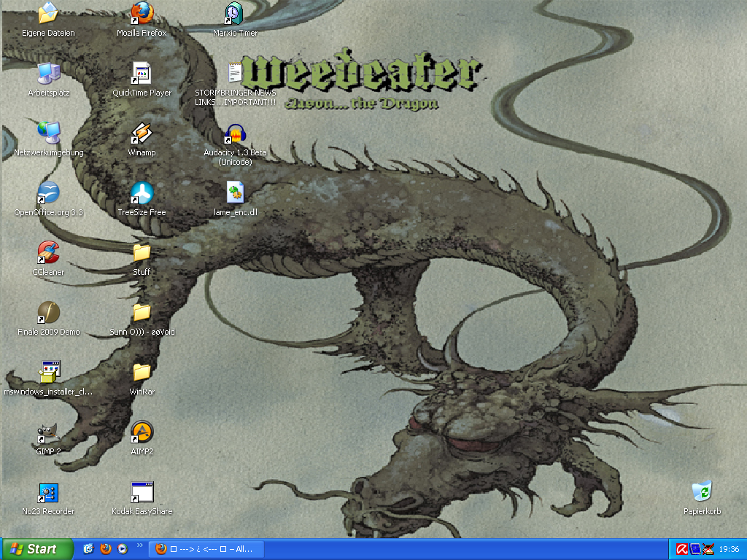This screenshot has height=560, width=747.
Task: Select the CCleaner shortcut
Action: pyautogui.click(x=48, y=252)
